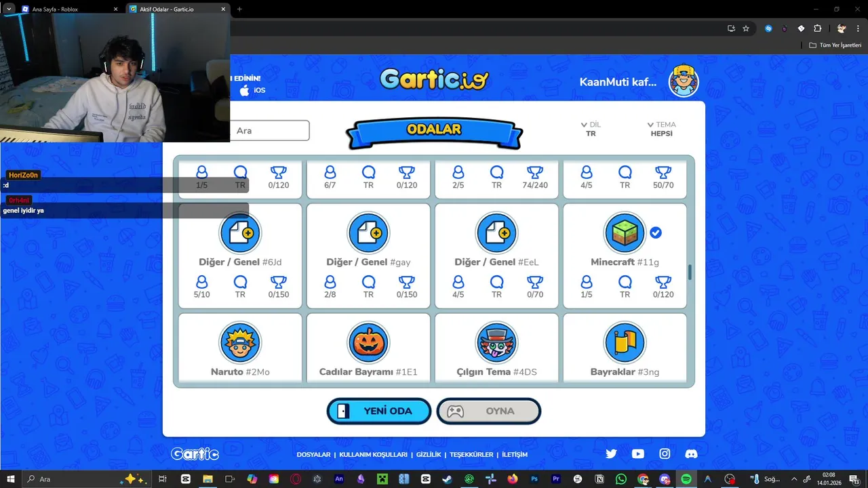The image size is (868, 488).
Task: Click the 2/8 player count
Action: pyautogui.click(x=330, y=295)
